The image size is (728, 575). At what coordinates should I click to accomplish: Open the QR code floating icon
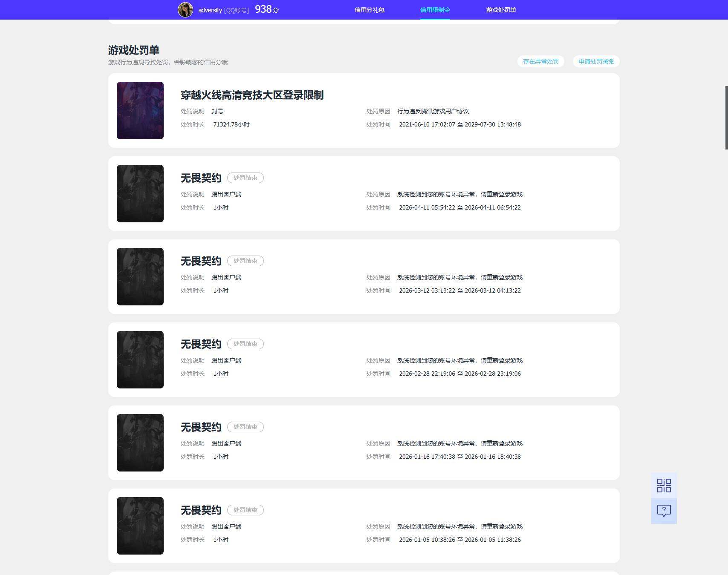point(664,486)
